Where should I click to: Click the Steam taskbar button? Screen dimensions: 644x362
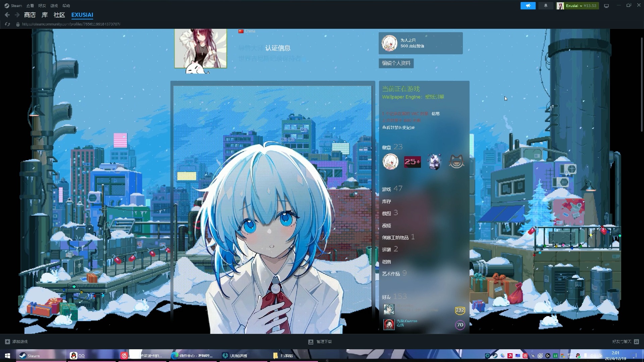pyautogui.click(x=41, y=356)
